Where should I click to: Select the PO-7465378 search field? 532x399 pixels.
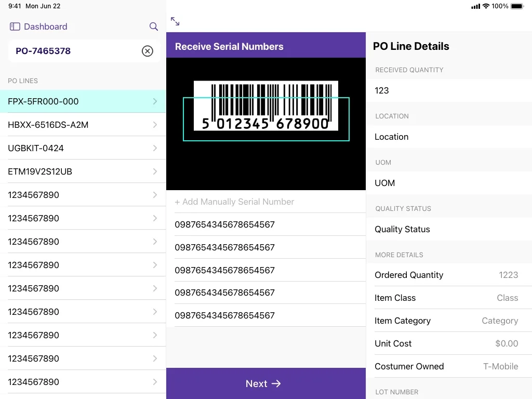[84, 51]
